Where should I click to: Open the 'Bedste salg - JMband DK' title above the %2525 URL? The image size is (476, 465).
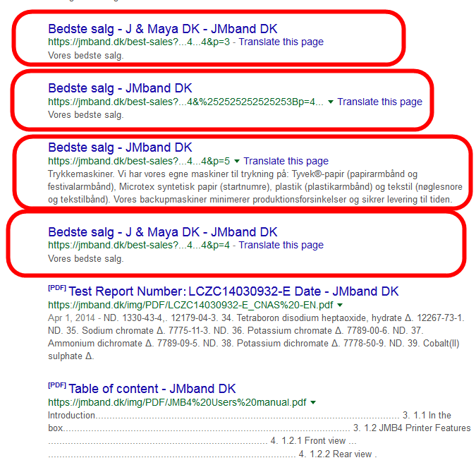click(120, 88)
